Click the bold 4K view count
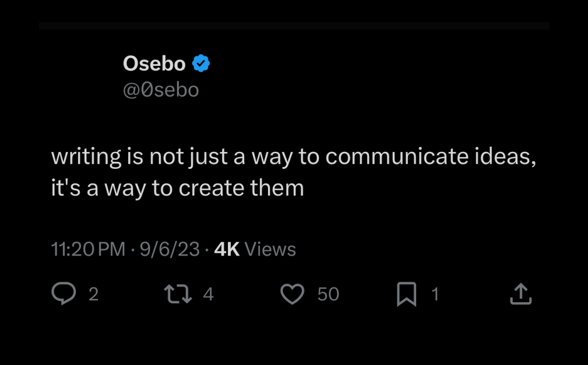Screen dimensions: 588x365 pyautogui.click(x=227, y=250)
